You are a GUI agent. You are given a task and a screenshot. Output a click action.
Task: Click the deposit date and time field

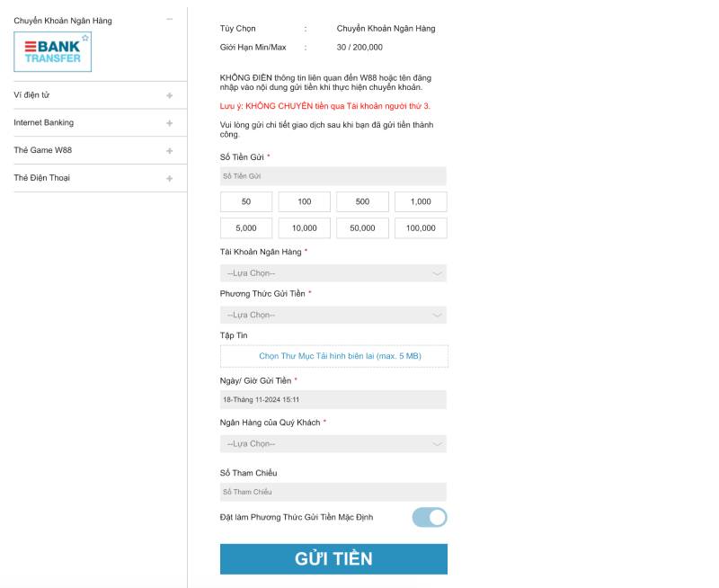pos(333,399)
